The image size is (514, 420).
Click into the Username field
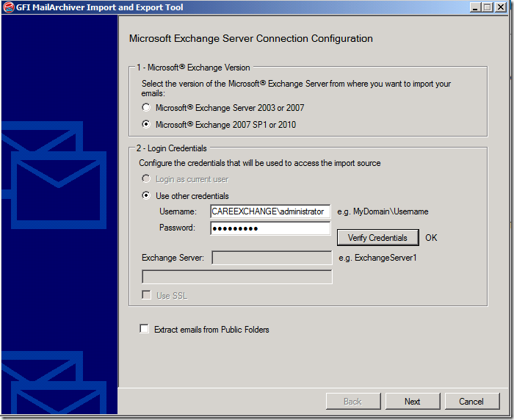pos(270,211)
